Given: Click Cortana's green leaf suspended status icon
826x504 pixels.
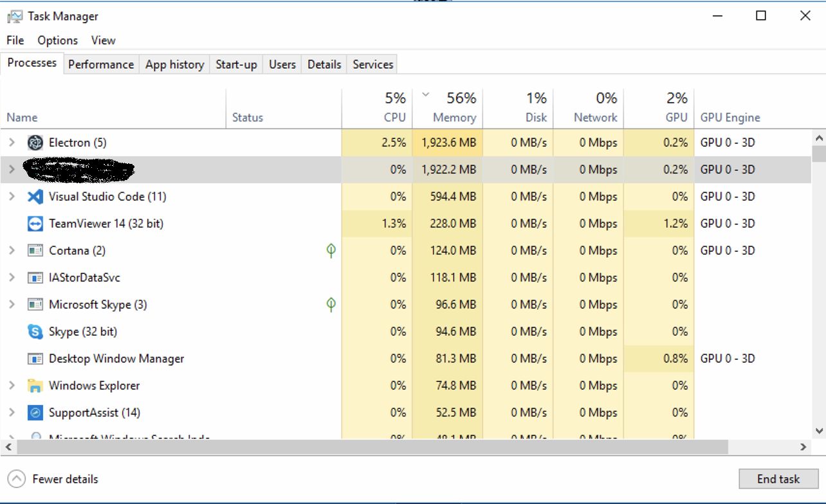Looking at the screenshot, I should [x=331, y=250].
